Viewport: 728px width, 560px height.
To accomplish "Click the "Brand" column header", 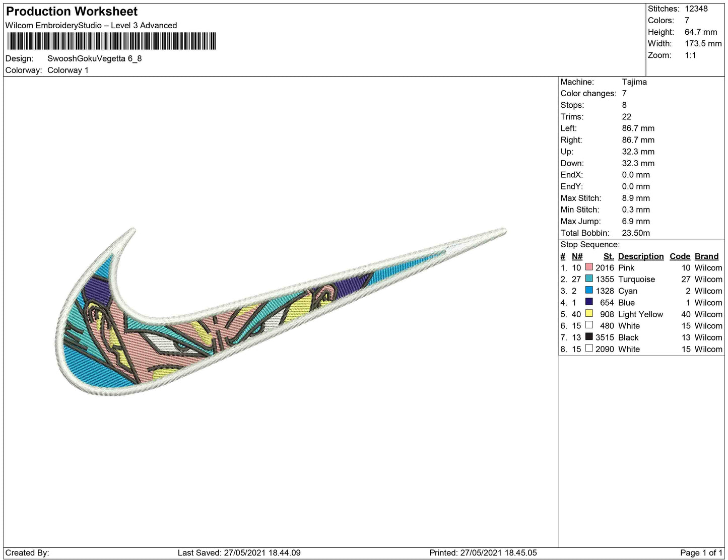I will 707,256.
